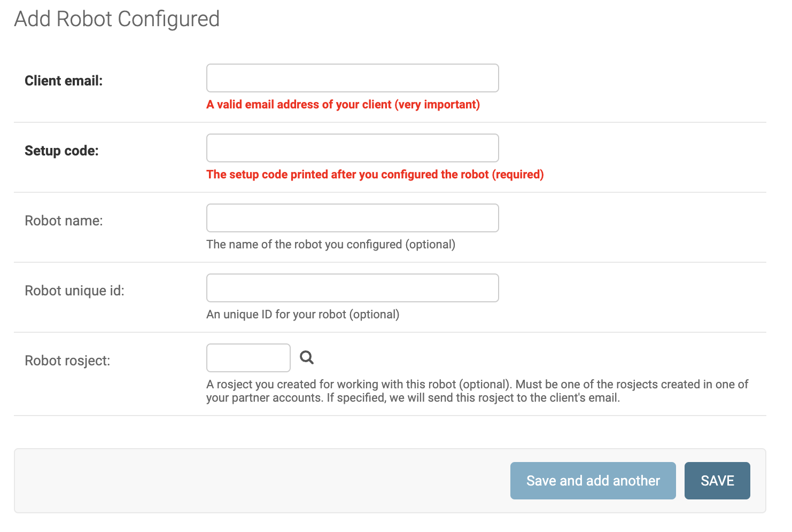Click the unique ID optional help text
Screen dimensions: 792x532
(x=303, y=315)
